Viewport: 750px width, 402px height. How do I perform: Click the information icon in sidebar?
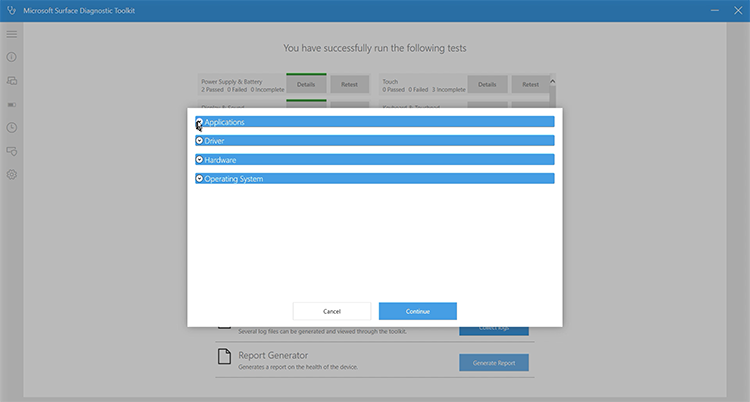[x=12, y=57]
